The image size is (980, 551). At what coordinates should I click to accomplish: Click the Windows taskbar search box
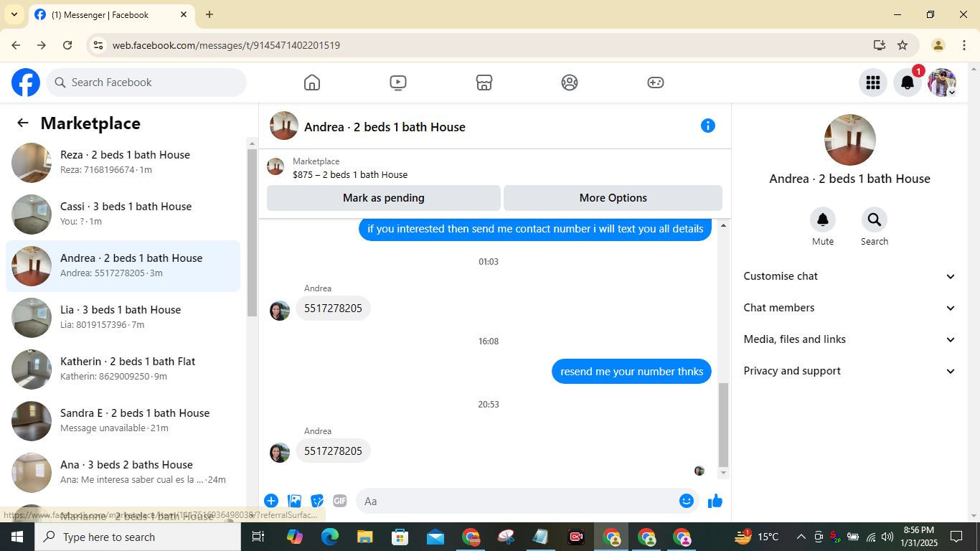point(138,537)
